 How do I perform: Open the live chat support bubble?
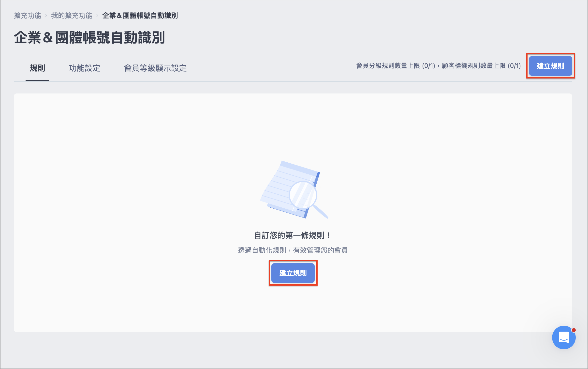point(564,337)
